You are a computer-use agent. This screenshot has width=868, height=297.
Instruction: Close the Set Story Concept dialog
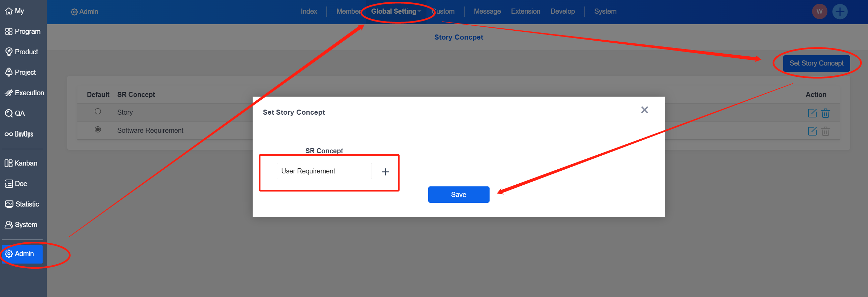point(644,110)
